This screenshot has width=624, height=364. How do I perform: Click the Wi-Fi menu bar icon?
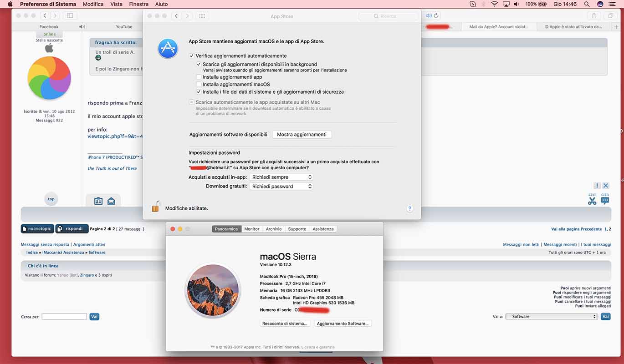pyautogui.click(x=495, y=4)
